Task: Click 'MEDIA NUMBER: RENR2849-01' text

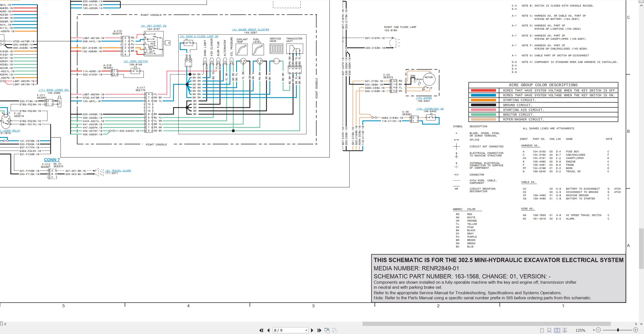Action: pyautogui.click(x=416, y=268)
